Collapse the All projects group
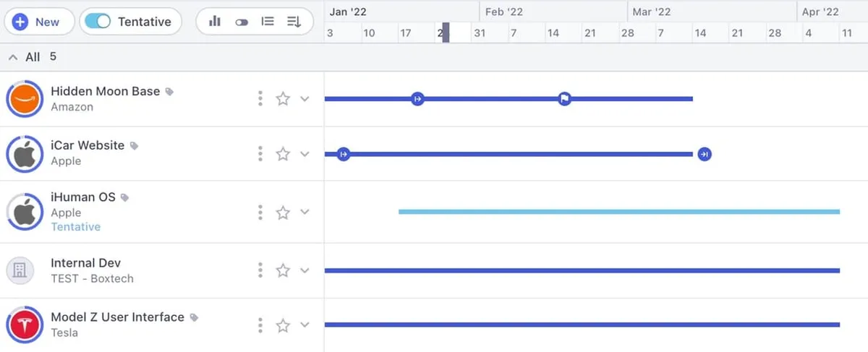This screenshot has width=868, height=352. point(13,57)
